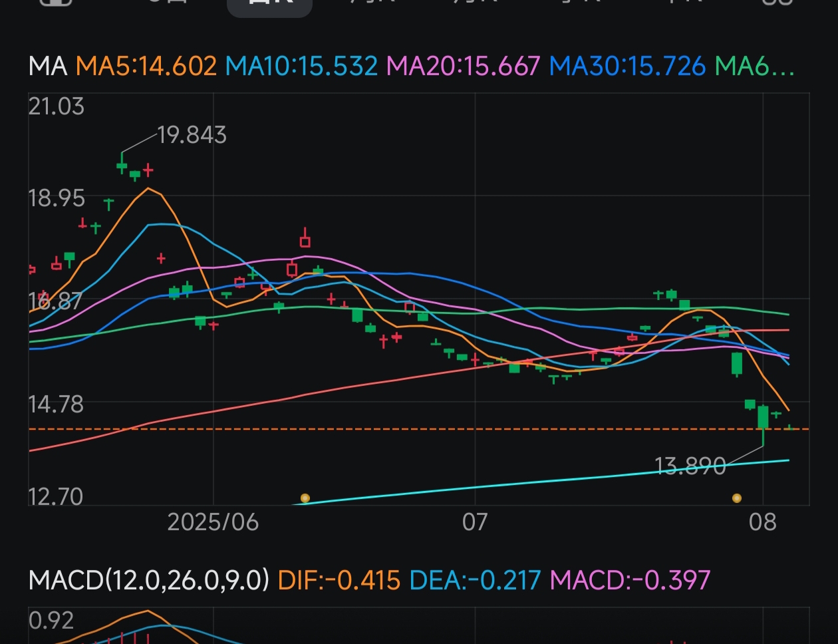
Task: Open MACD(12.0,26.0,9.0) indicator settings
Action: 149,580
